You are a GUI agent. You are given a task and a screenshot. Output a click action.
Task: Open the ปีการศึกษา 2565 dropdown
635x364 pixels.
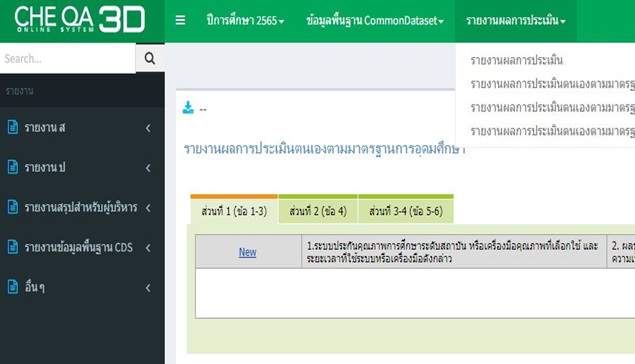coord(245,21)
